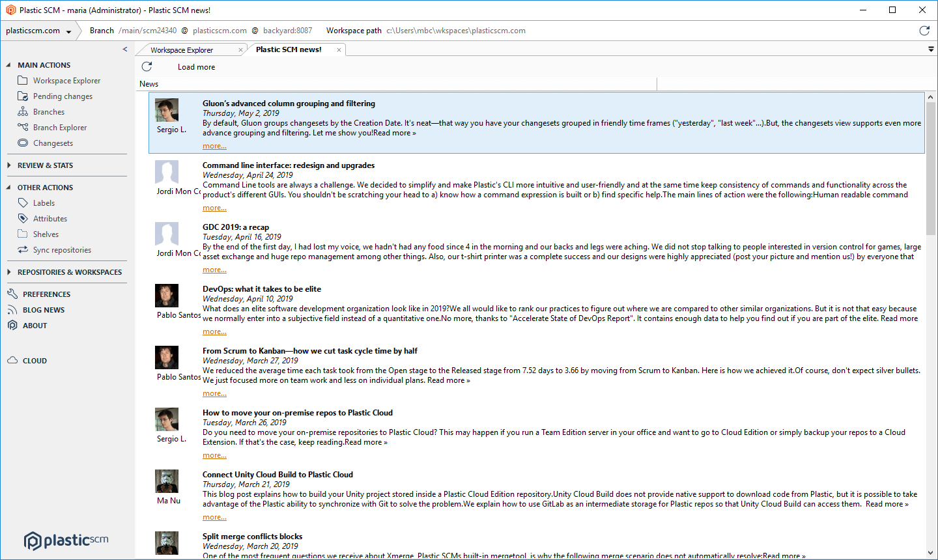Click the plasticscm logo at sidebar bottom

click(66, 540)
